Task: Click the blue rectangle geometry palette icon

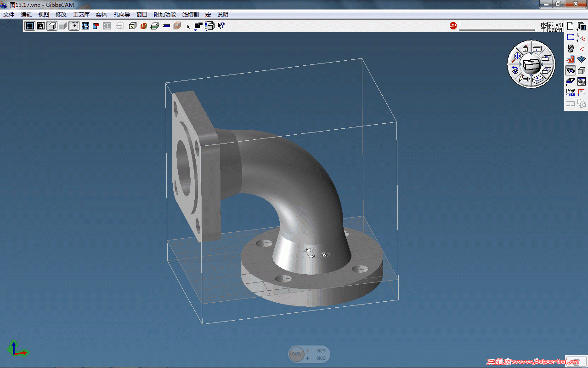Action: [570, 37]
